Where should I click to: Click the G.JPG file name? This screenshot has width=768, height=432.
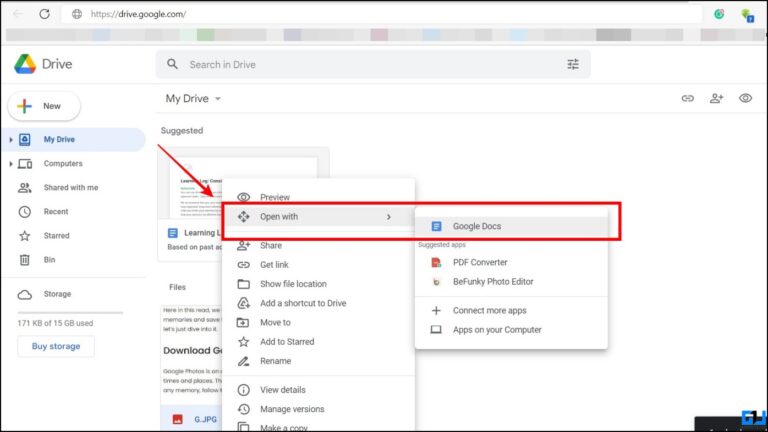coord(205,419)
